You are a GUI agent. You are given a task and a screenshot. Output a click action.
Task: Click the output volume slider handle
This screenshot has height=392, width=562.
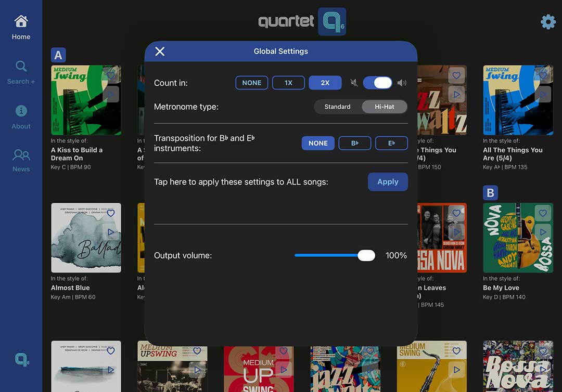point(366,256)
